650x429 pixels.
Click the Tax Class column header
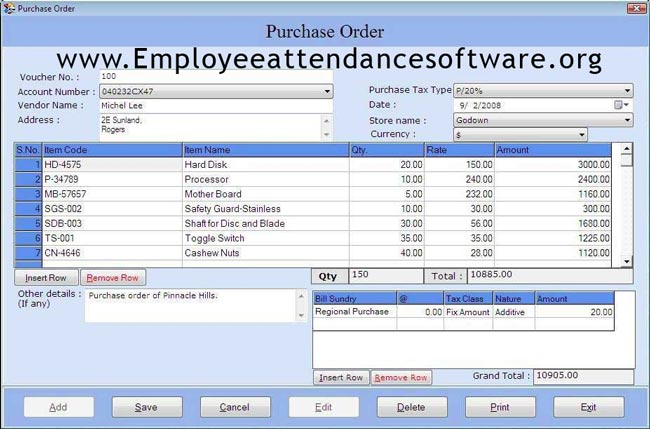click(x=468, y=298)
